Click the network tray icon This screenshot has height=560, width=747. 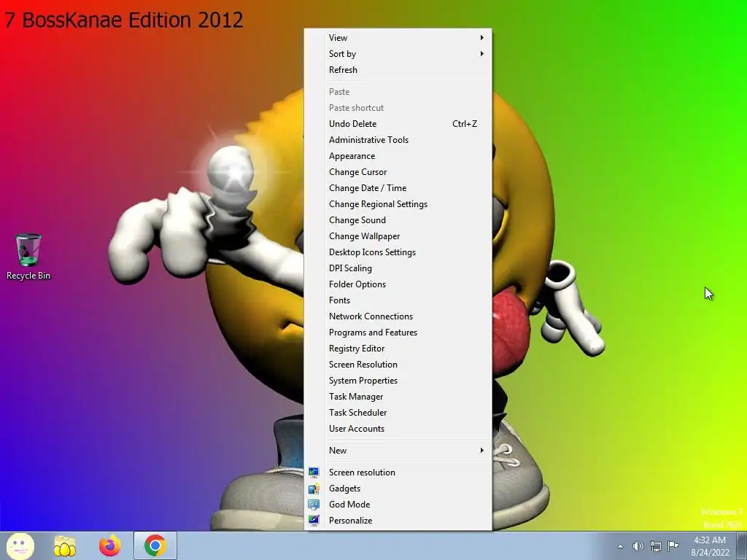click(656, 546)
